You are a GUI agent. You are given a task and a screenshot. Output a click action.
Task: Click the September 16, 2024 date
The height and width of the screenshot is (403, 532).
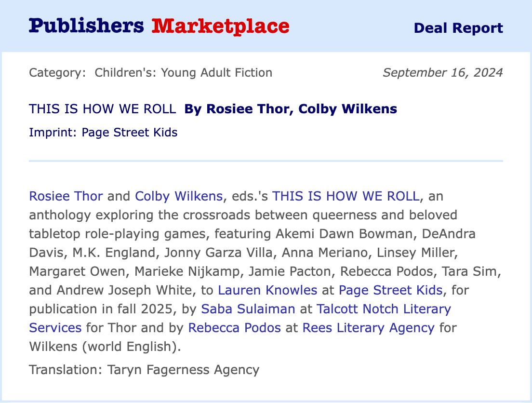(442, 73)
